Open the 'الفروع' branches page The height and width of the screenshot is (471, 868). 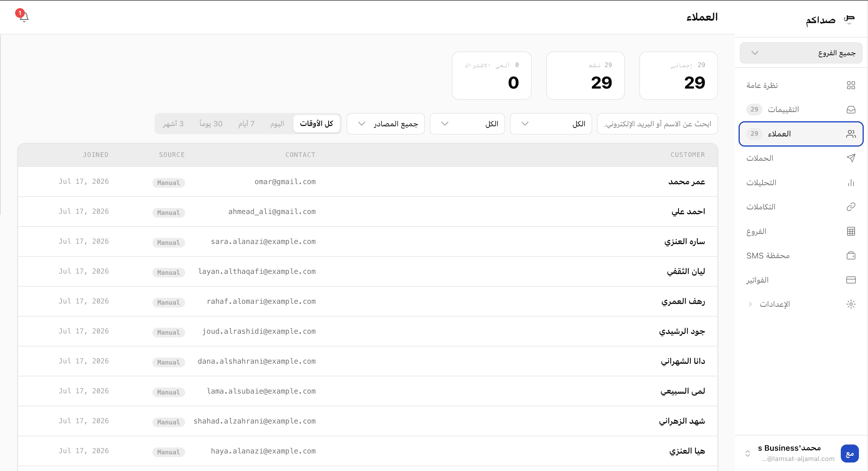point(801,231)
